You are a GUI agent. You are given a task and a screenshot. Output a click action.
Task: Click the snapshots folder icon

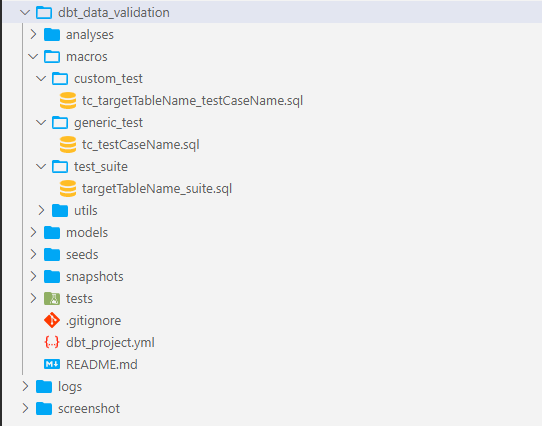pos(52,277)
